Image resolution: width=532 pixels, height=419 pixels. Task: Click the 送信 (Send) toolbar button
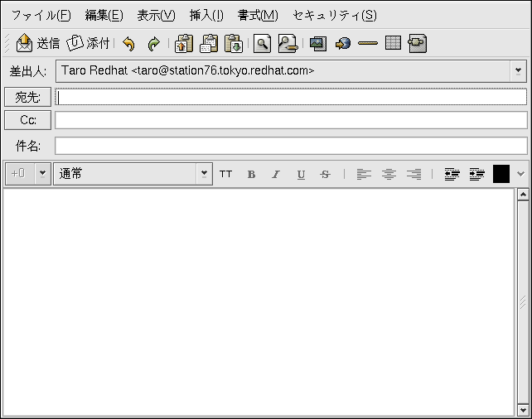[37, 43]
